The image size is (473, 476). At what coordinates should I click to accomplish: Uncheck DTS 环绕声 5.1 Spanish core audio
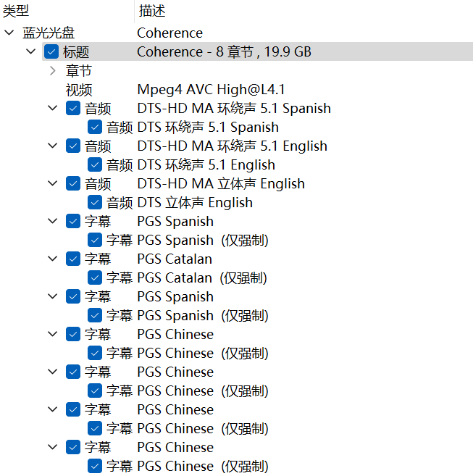(x=95, y=127)
